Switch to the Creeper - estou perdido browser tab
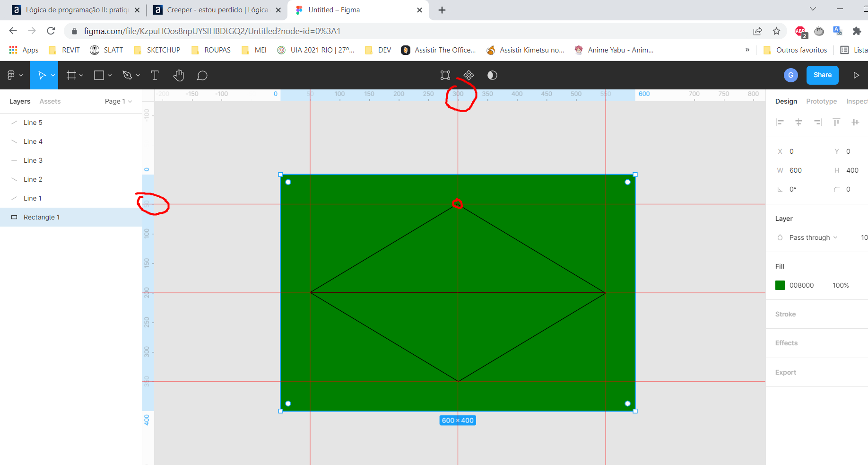Image resolution: width=868 pixels, height=465 pixels. pyautogui.click(x=217, y=10)
